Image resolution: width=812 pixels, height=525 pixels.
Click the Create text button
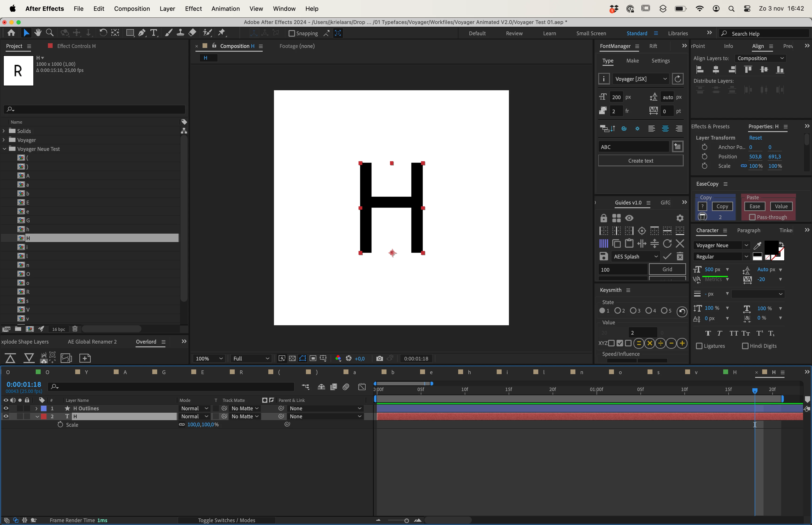click(640, 161)
